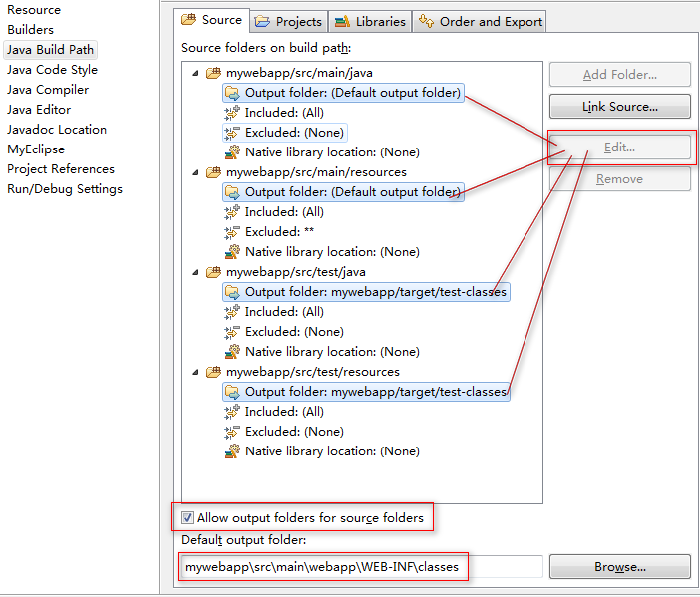This screenshot has width=700, height=597.
Task: Click the Native library location icon under src/test/java
Action: [233, 352]
